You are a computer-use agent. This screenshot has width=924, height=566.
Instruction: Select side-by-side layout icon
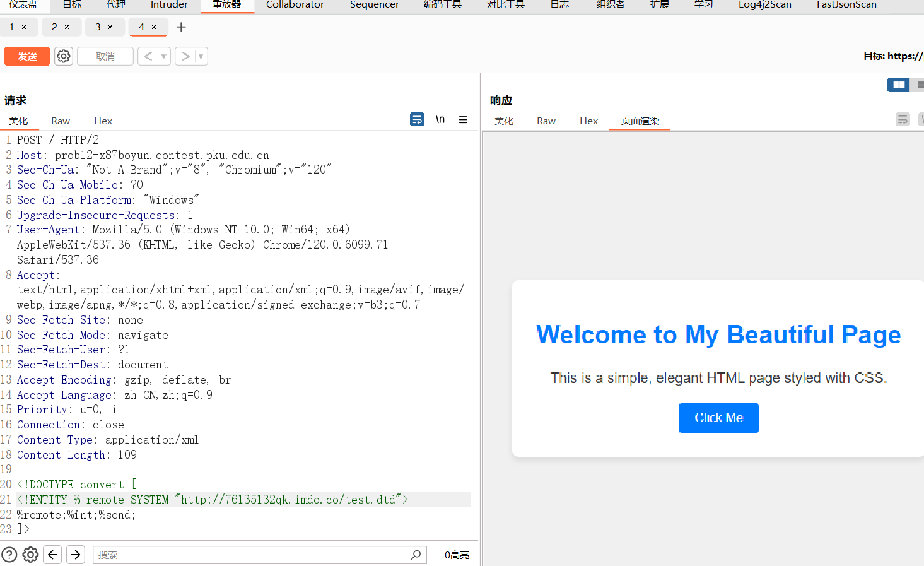coord(898,85)
